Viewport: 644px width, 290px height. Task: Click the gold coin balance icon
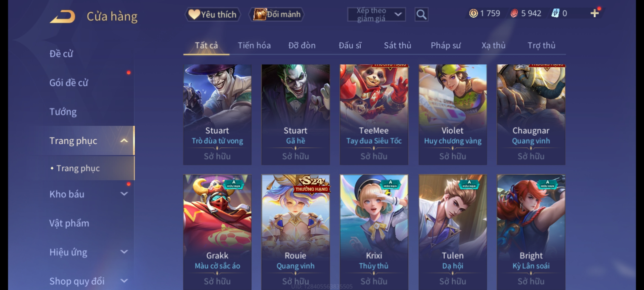[473, 13]
